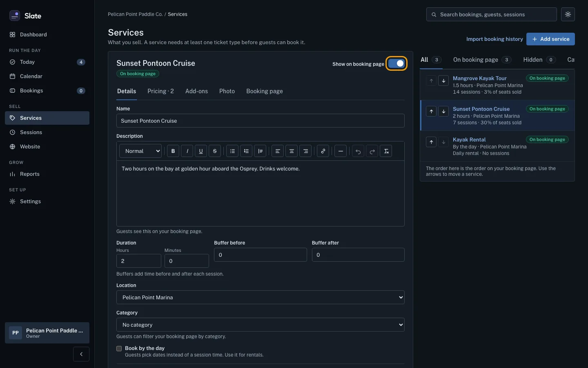The height and width of the screenshot is (368, 588).
Task: Toggle Show on booking page switch
Action: 396,64
